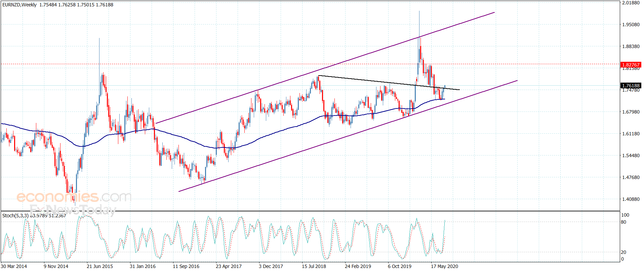Click the 11 Sep 2016 date label
Viewport: 644px width, 271px height.
186,266
